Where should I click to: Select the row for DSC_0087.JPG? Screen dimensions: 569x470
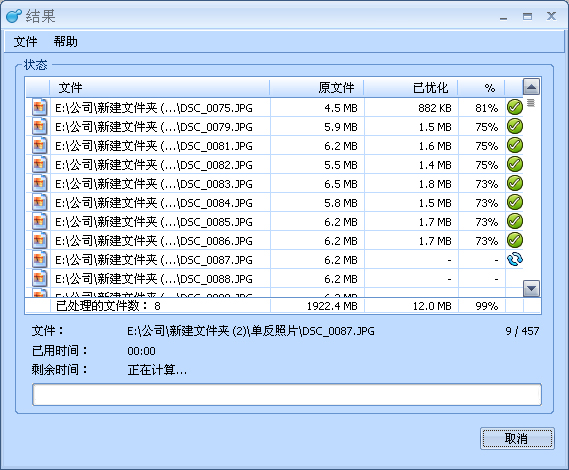274,259
